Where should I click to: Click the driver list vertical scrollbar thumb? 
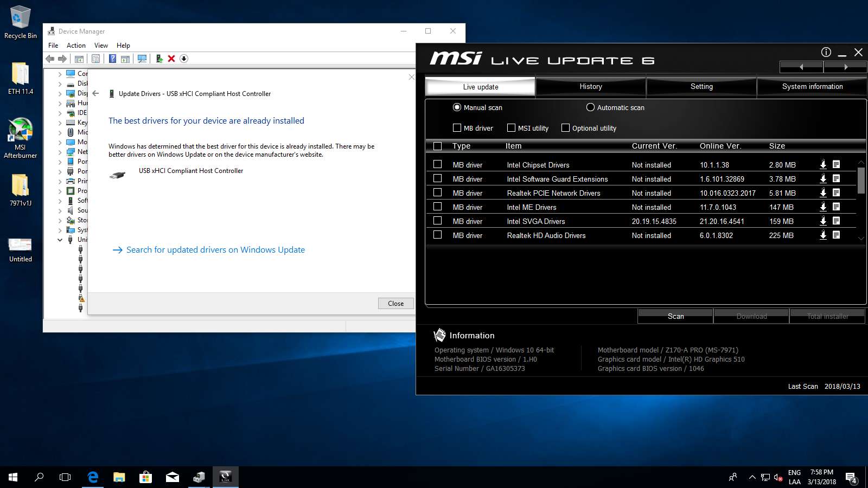861,181
